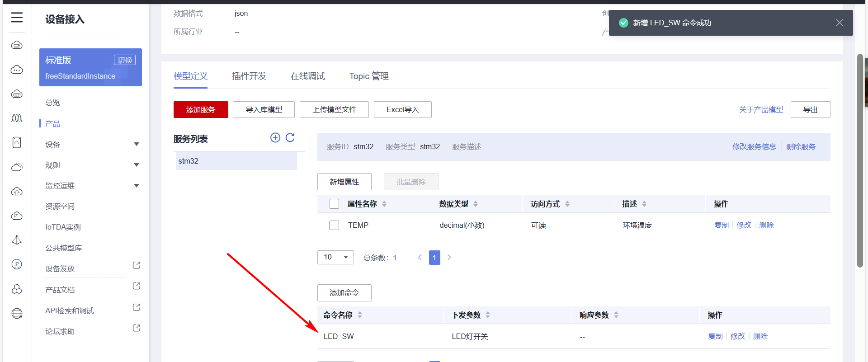
Task: Sort by 描述 column
Action: point(644,204)
